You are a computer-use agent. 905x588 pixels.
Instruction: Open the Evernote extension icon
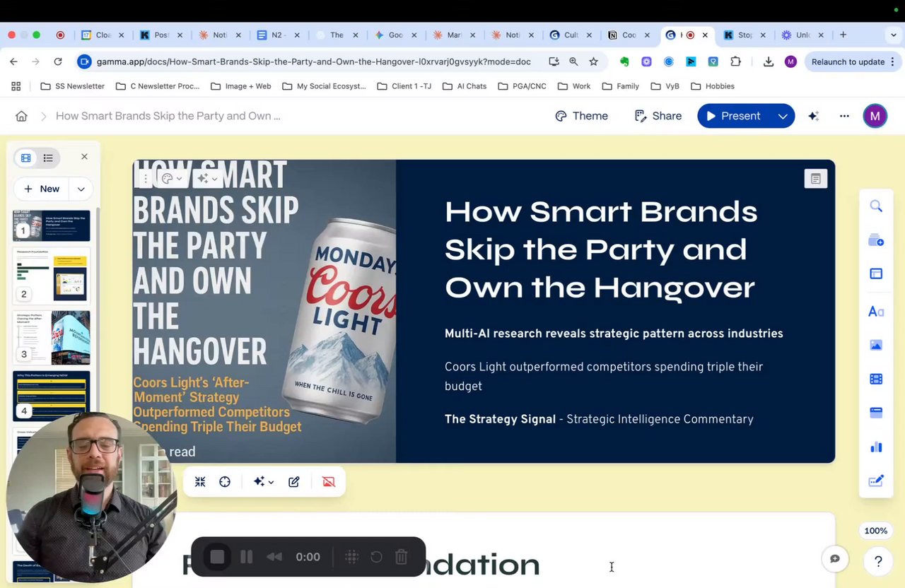point(624,61)
